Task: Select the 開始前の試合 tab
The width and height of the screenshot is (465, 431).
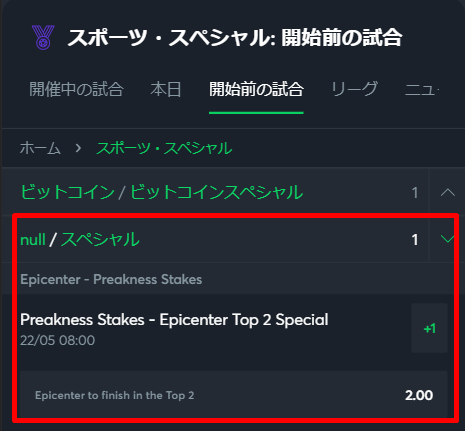Action: click(x=256, y=89)
